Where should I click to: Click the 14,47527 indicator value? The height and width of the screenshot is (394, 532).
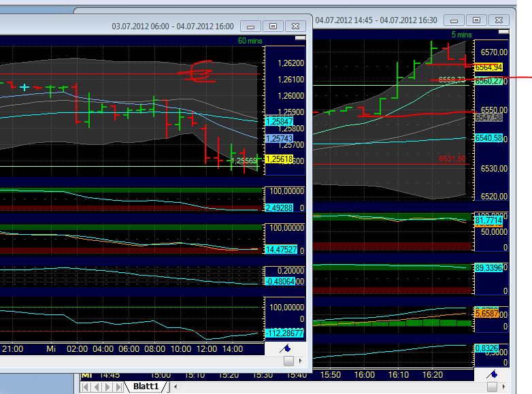tap(281, 250)
